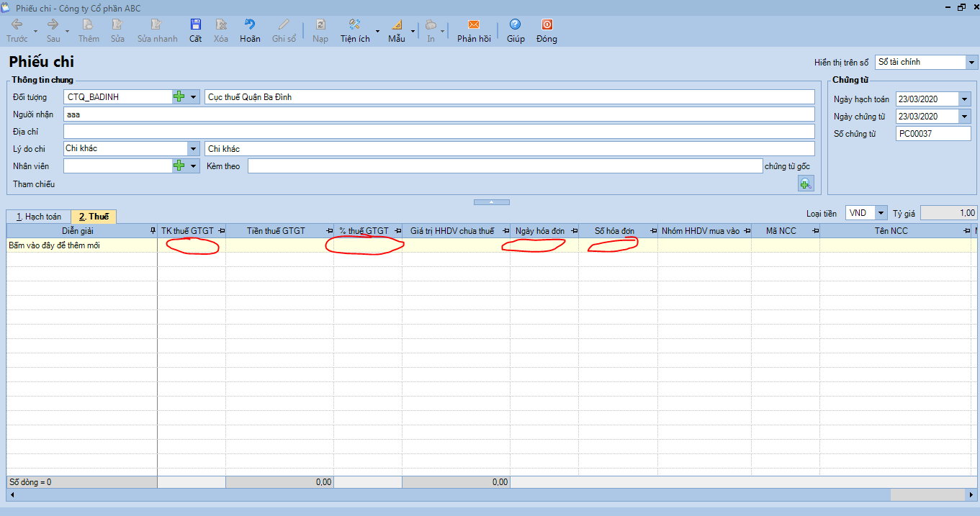Open Giúp help icon
The width and height of the screenshot is (980, 516).
click(x=515, y=25)
